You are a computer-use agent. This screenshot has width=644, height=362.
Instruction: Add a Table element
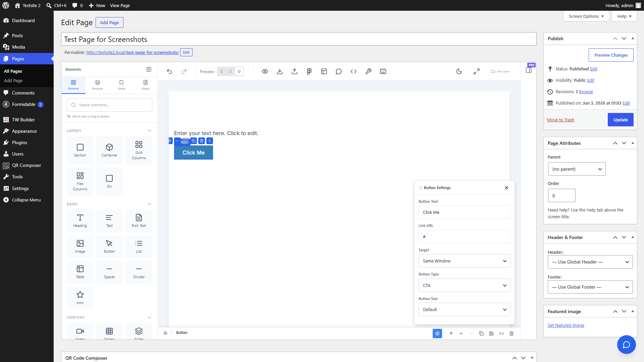[x=80, y=272]
